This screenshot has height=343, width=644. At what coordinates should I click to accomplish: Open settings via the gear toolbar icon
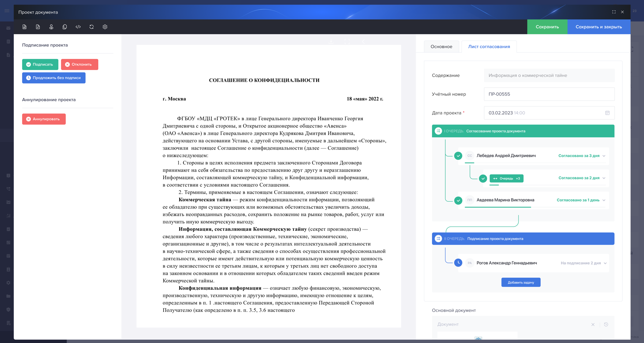click(x=105, y=27)
